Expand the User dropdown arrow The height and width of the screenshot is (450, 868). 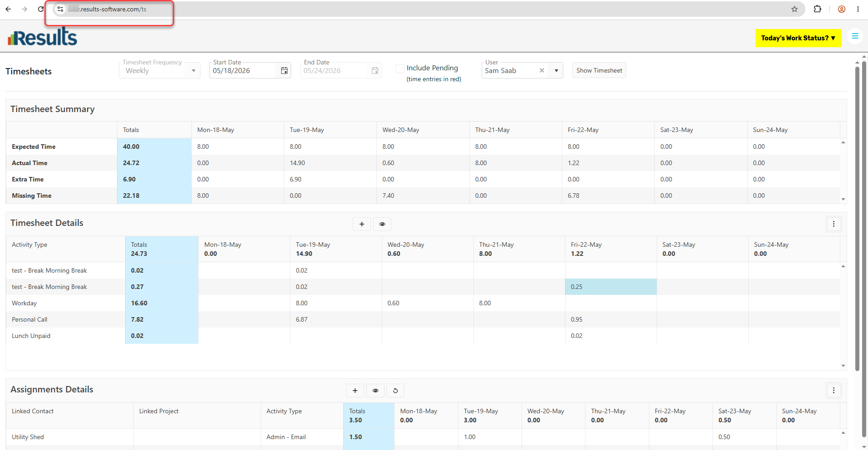556,70
